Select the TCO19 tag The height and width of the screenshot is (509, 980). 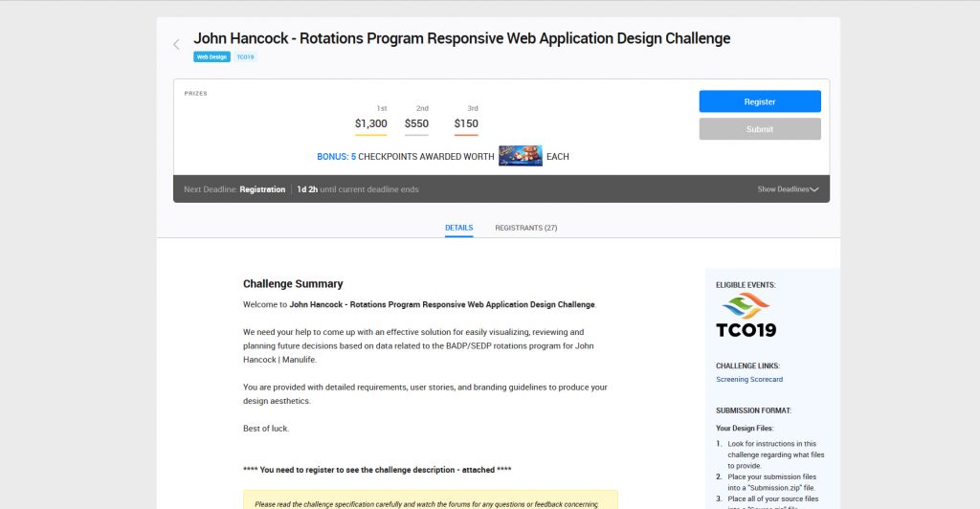[x=246, y=56]
